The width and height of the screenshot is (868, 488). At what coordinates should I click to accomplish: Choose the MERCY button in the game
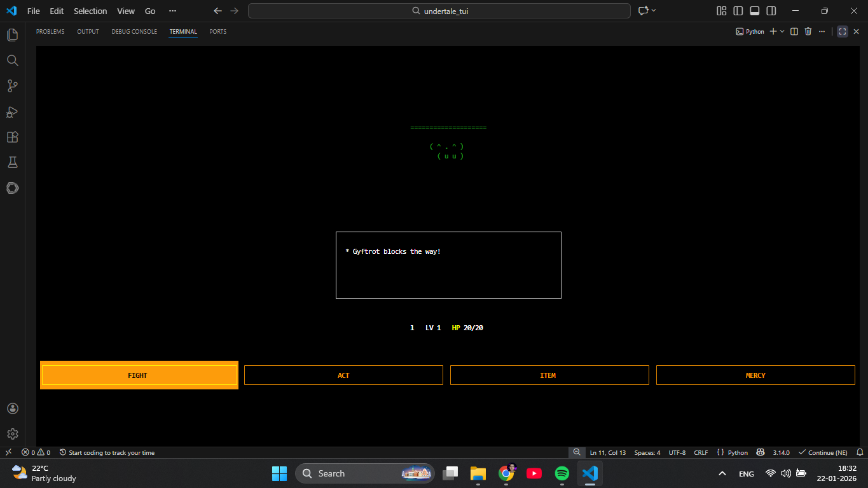pos(755,375)
